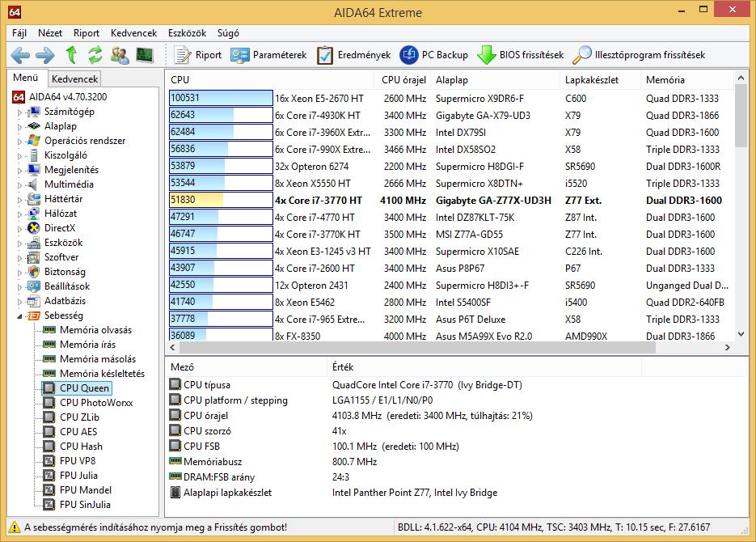This screenshot has width=756, height=542.
Task: Open the Kedvencek menu in menu bar
Action: 133,33
